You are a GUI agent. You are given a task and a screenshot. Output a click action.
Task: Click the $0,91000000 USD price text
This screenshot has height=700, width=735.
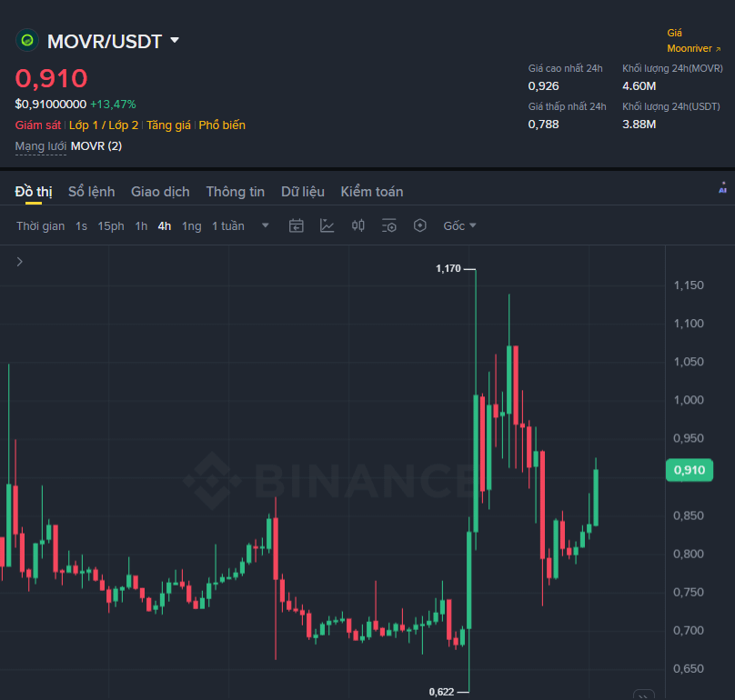(51, 104)
